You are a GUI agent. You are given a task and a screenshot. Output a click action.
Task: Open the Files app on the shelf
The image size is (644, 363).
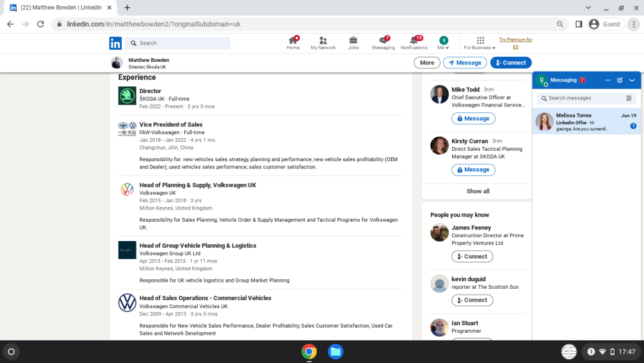336,352
